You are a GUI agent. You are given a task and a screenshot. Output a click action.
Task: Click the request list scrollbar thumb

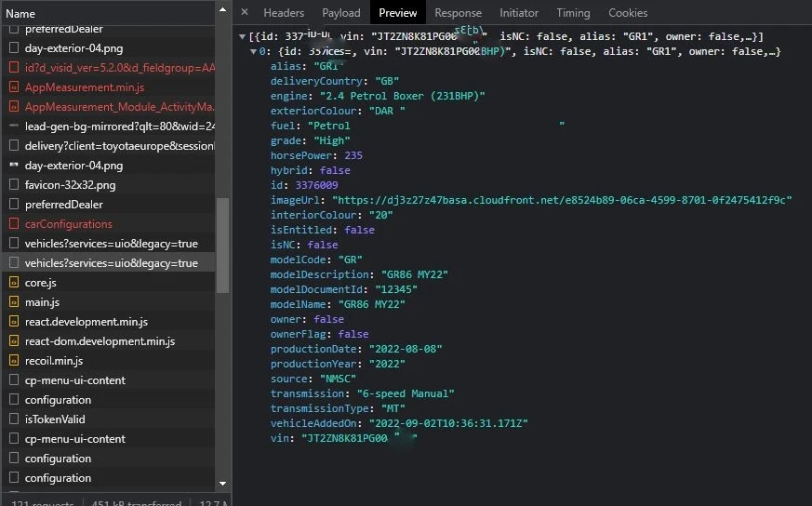[222, 245]
